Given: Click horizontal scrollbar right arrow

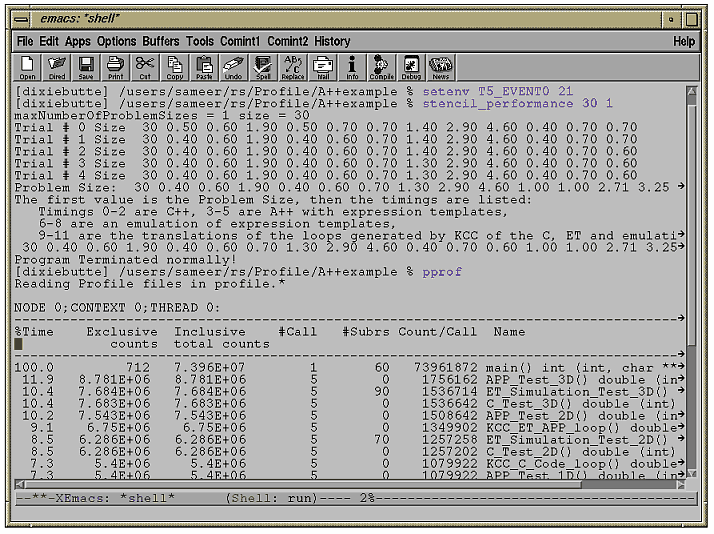Looking at the screenshot, I should (681, 485).
